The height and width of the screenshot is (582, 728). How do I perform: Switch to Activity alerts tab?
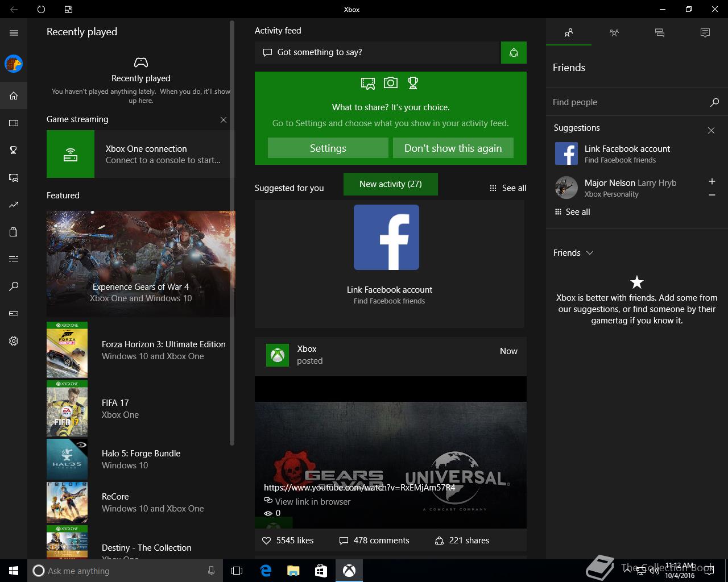[705, 33]
